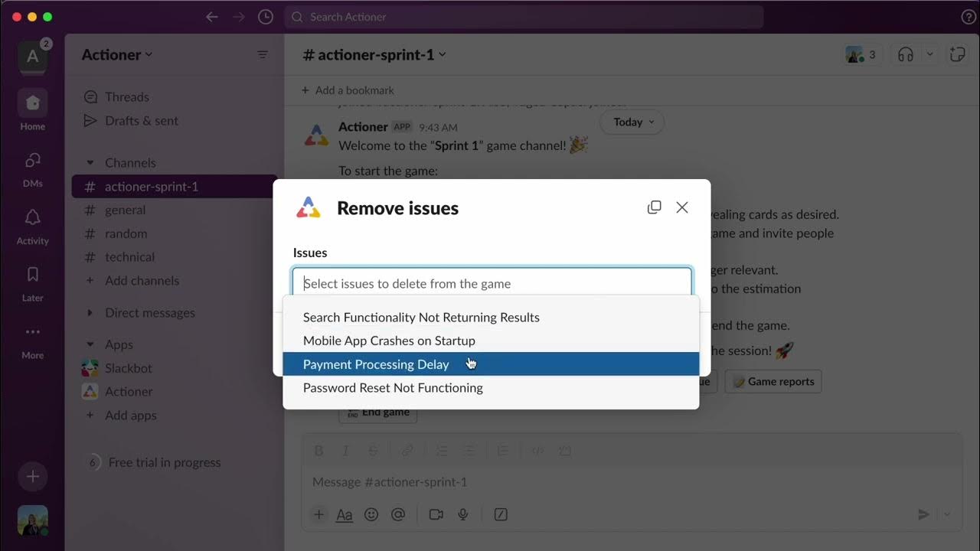Open actioner-sprint-1 channel details dropdown
The width and height of the screenshot is (980, 551).
pos(374,55)
